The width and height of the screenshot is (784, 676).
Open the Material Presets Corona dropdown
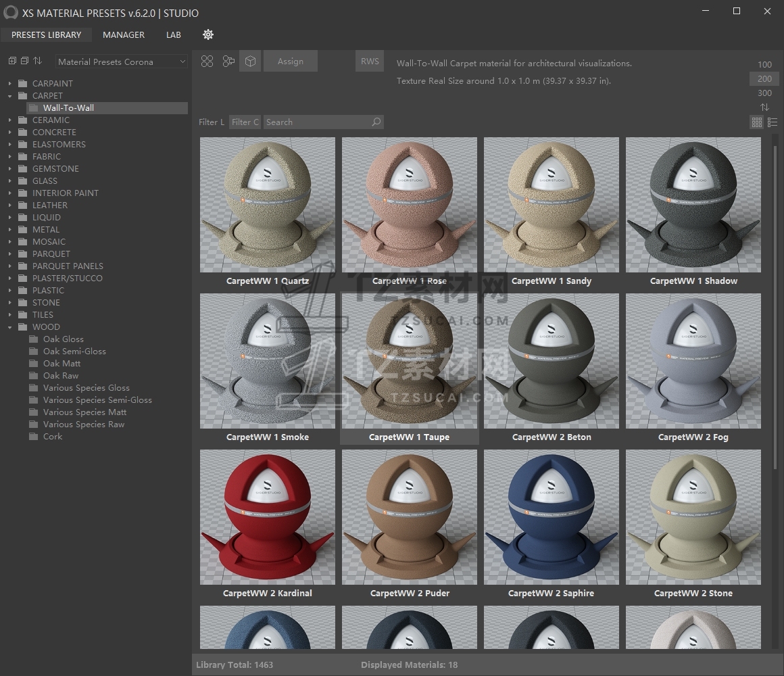coord(122,62)
